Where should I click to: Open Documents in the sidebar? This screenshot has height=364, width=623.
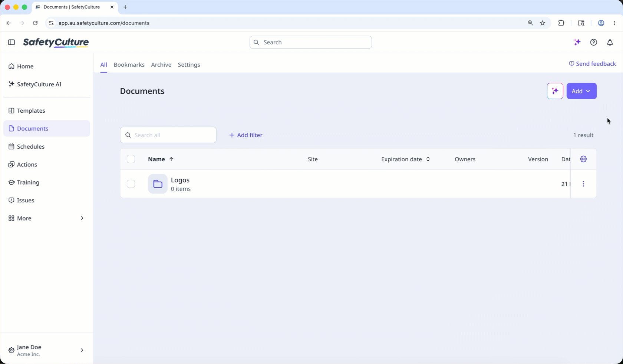[x=47, y=129]
